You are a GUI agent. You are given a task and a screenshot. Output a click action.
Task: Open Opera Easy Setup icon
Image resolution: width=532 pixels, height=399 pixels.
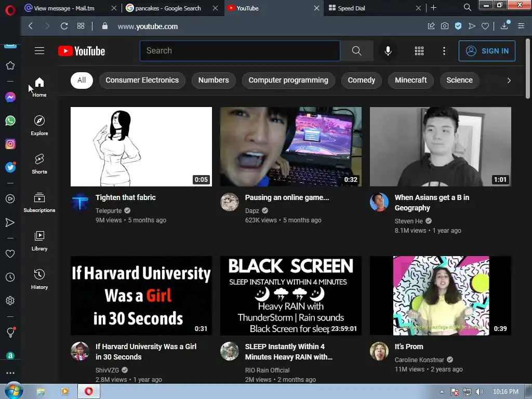(521, 26)
